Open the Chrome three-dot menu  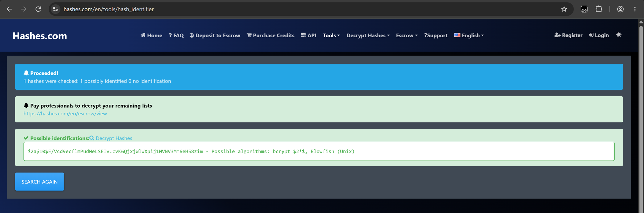(x=635, y=9)
